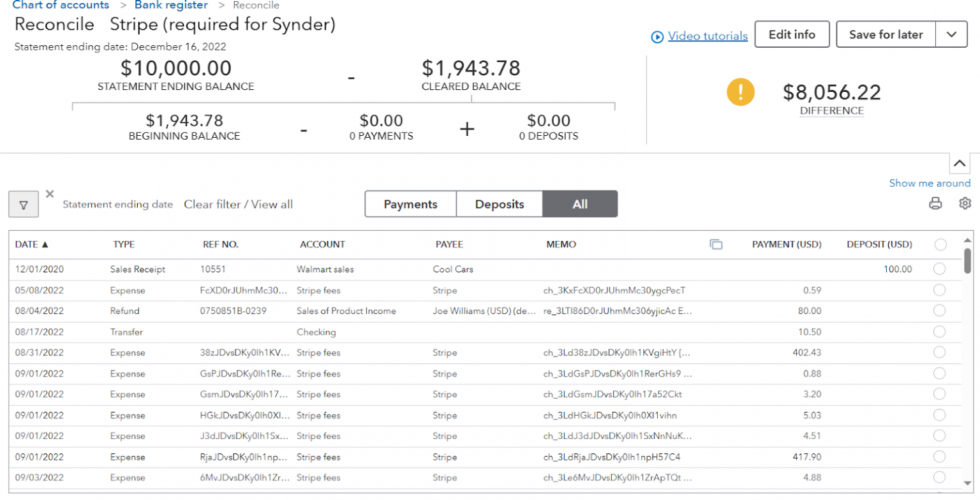This screenshot has height=500, width=980.
Task: Click the yellow warning difference icon
Action: coord(740,92)
